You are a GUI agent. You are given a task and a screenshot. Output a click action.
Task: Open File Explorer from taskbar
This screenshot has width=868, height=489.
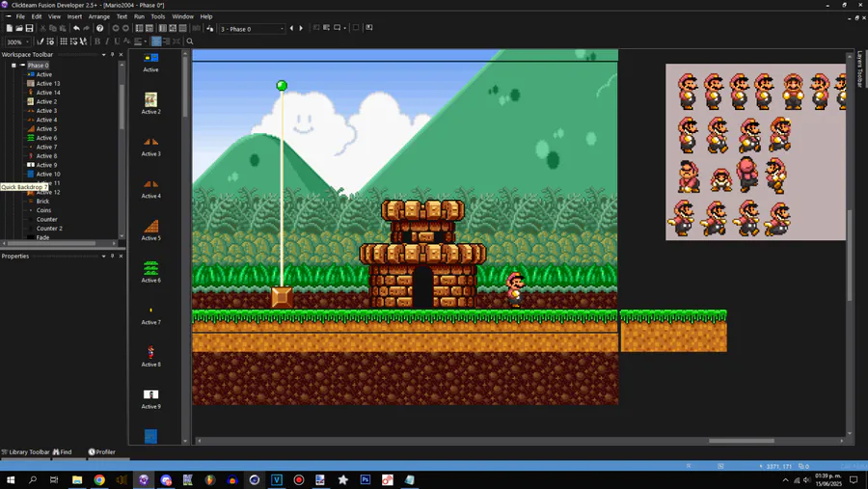pos(77,479)
